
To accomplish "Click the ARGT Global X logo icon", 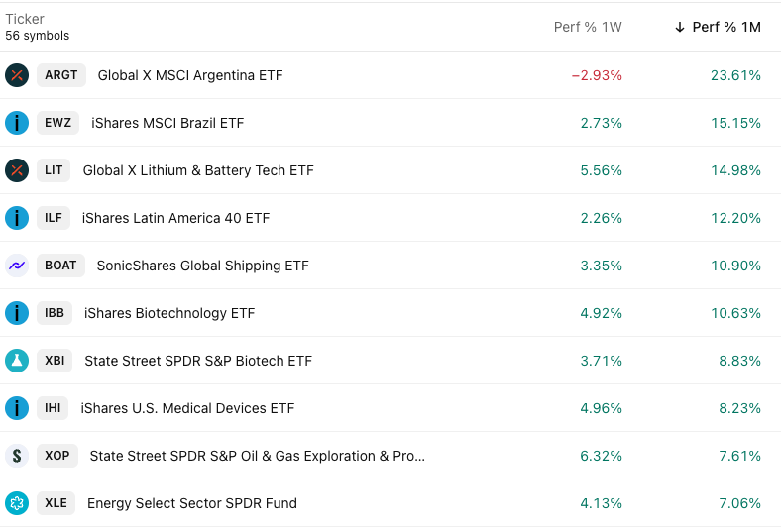I will [17, 75].
